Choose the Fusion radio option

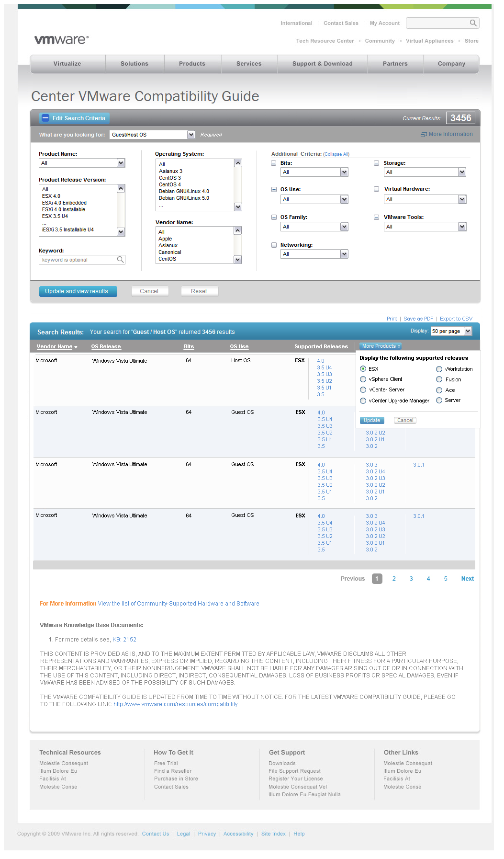(439, 379)
